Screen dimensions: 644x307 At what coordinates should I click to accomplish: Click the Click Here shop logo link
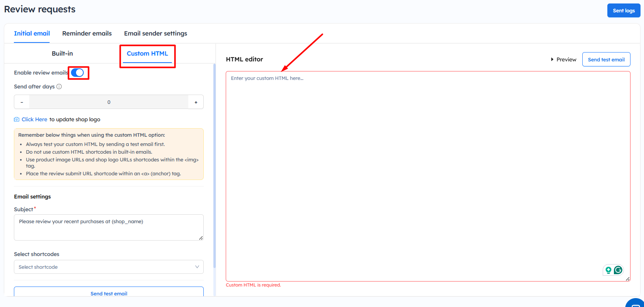pyautogui.click(x=34, y=120)
